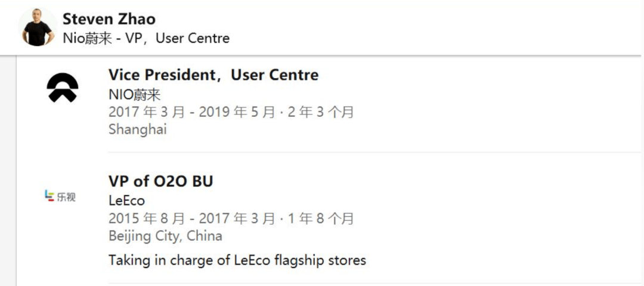Select the 2017 年 3 月 start date
Screen dimensions: 644x286
[147, 113]
